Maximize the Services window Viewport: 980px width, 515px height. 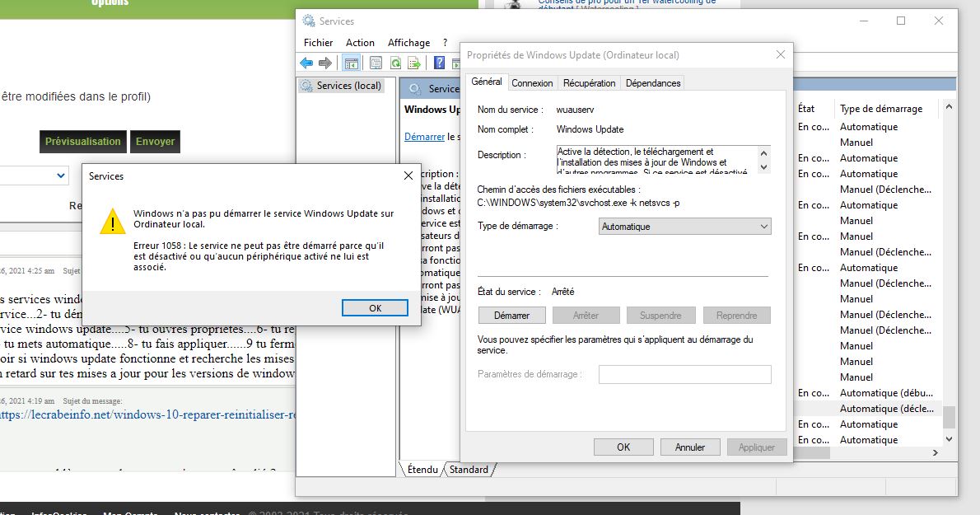901,21
